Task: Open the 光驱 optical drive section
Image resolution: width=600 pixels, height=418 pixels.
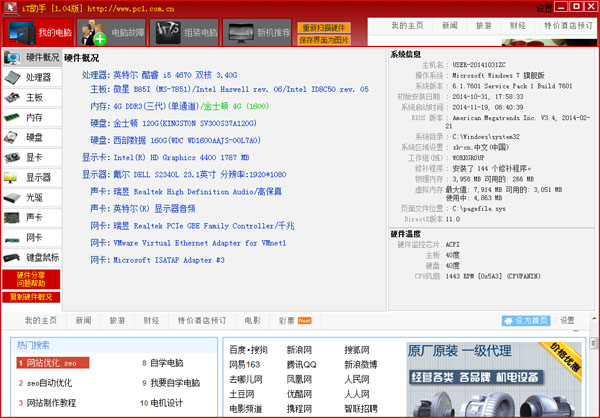Action: coord(30,197)
